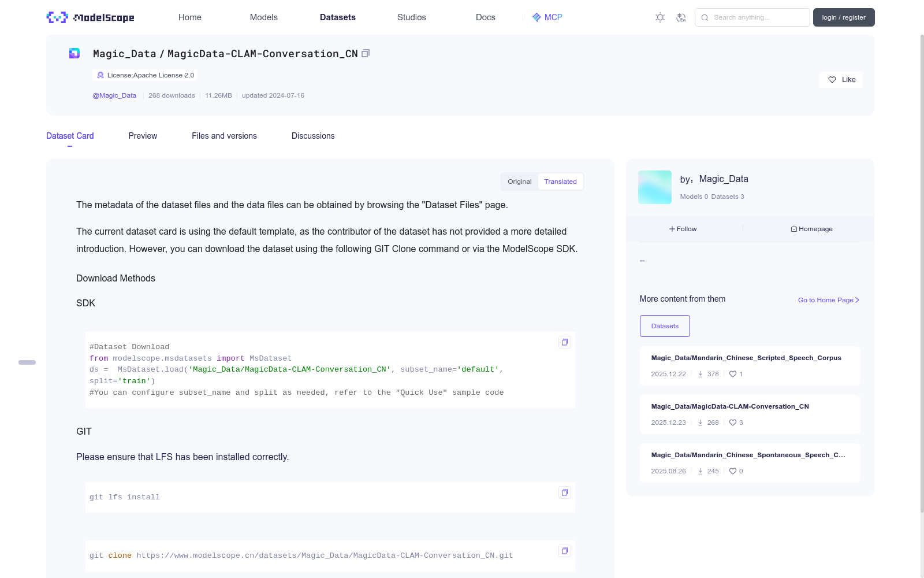This screenshot has width=924, height=578.
Task: Click the search magnifier icon
Action: click(x=705, y=17)
